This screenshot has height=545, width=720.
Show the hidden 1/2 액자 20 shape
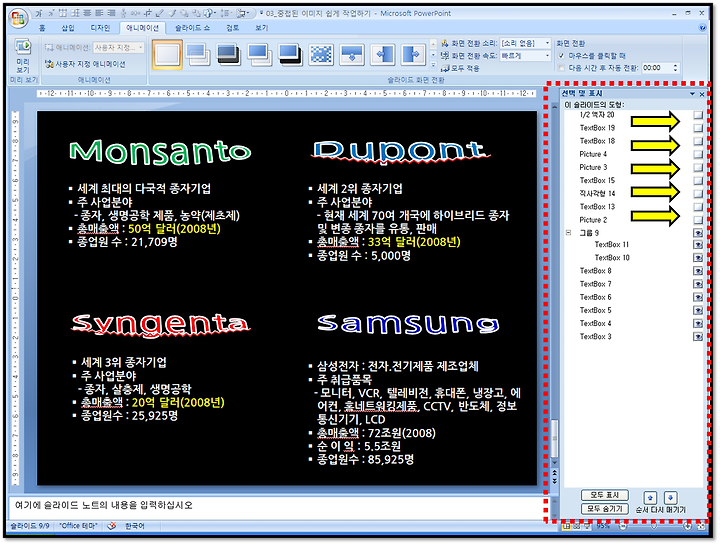click(698, 114)
